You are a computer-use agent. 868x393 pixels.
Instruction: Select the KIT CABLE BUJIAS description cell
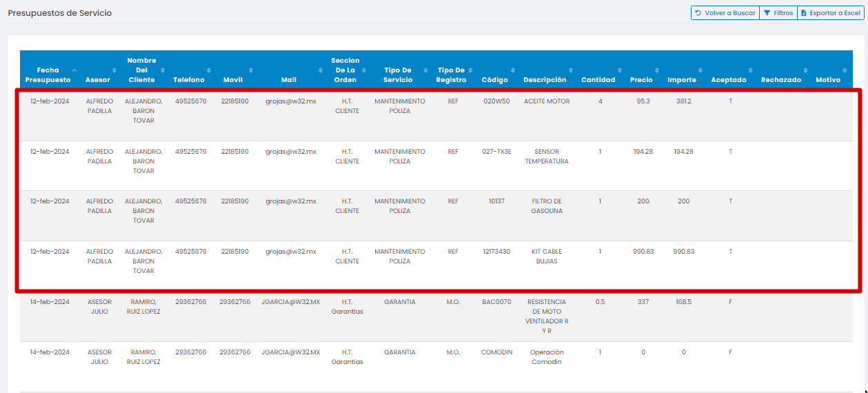coord(547,256)
